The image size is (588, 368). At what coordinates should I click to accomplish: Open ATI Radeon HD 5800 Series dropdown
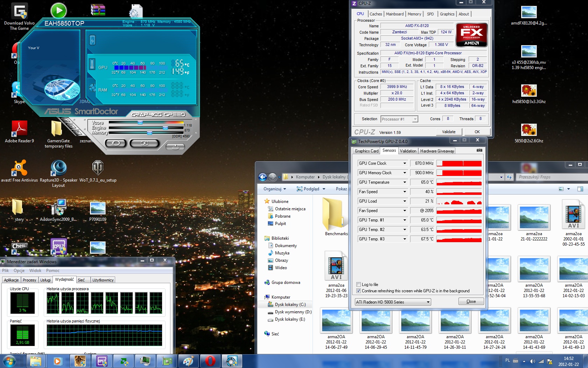click(x=393, y=302)
